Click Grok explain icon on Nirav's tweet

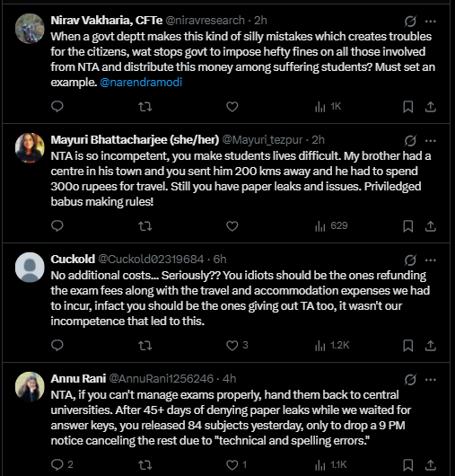[x=410, y=22]
